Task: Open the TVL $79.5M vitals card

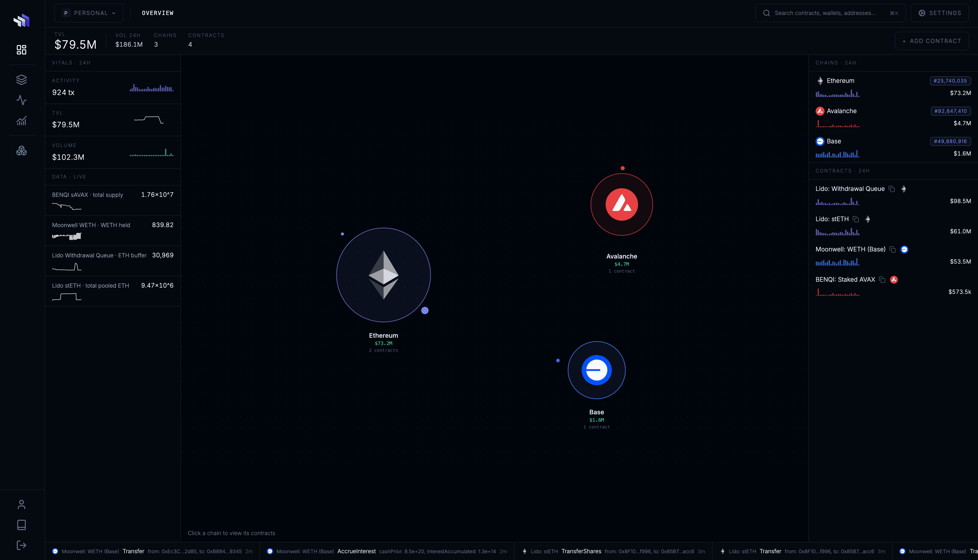Action: click(x=113, y=120)
